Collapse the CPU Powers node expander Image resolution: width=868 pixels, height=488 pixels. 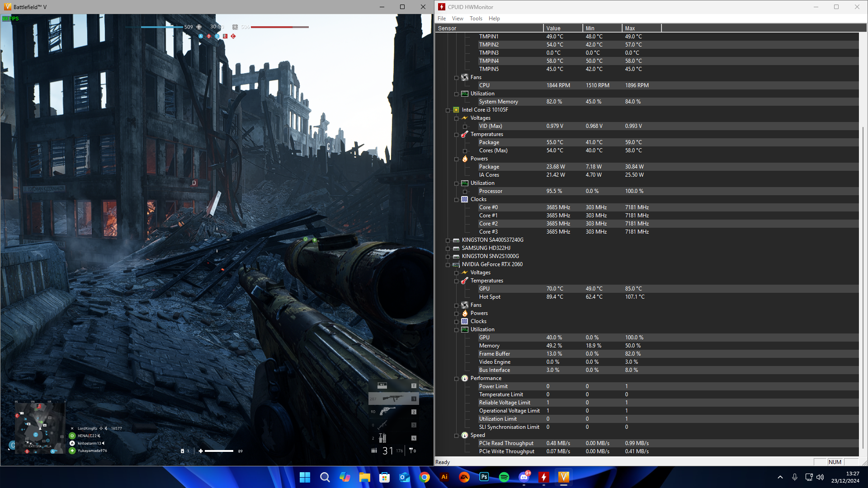coord(457,159)
